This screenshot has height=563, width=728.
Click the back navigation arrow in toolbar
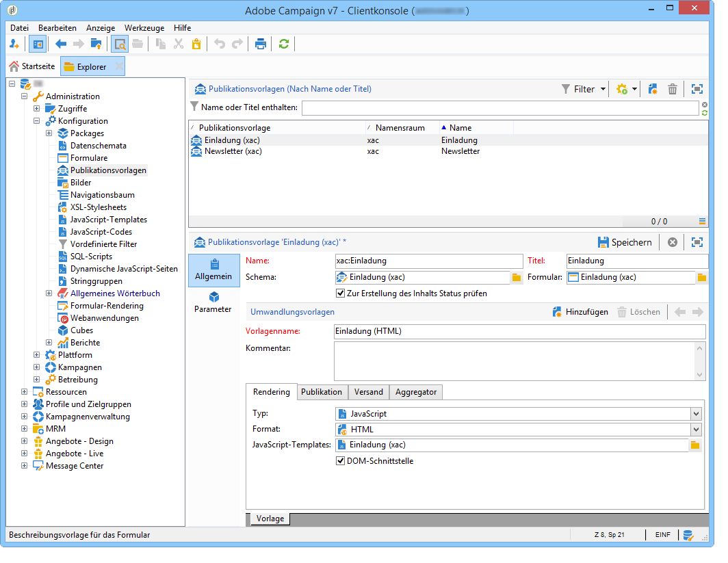coord(61,44)
